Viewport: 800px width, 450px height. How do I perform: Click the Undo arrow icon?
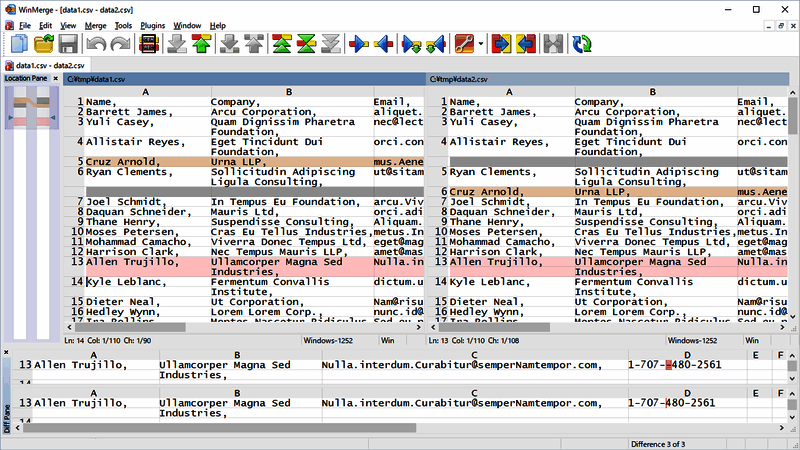pos(96,43)
